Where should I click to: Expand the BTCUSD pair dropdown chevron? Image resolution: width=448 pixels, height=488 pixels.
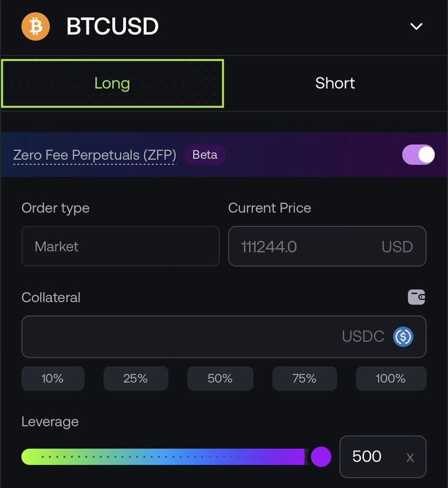click(x=416, y=26)
